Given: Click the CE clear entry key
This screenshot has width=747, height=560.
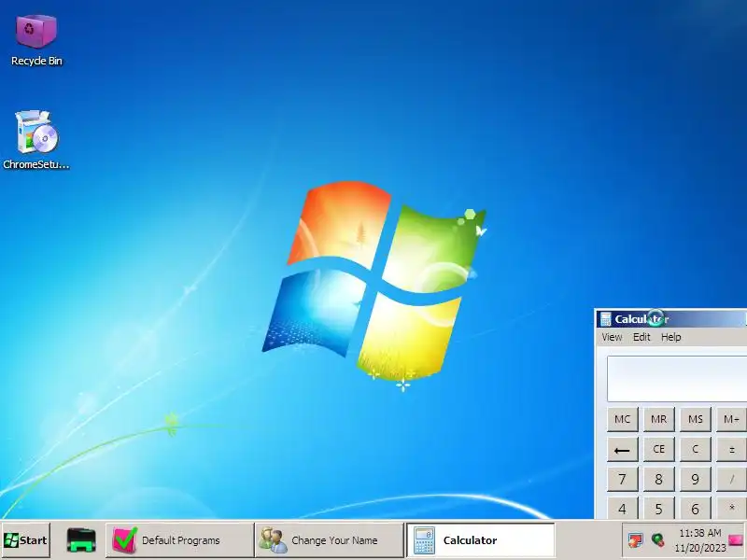Looking at the screenshot, I should (x=659, y=450).
